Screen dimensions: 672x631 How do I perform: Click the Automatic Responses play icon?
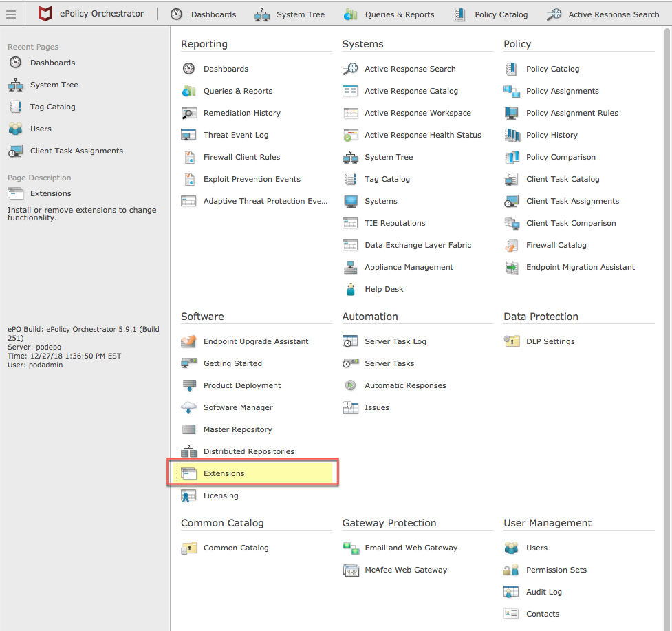coord(350,385)
